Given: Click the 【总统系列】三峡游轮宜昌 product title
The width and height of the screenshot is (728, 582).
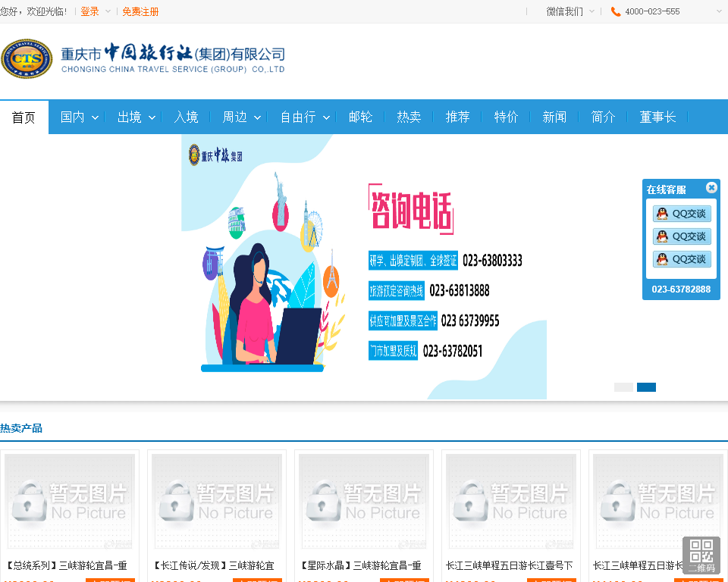Looking at the screenshot, I should (x=67, y=565).
